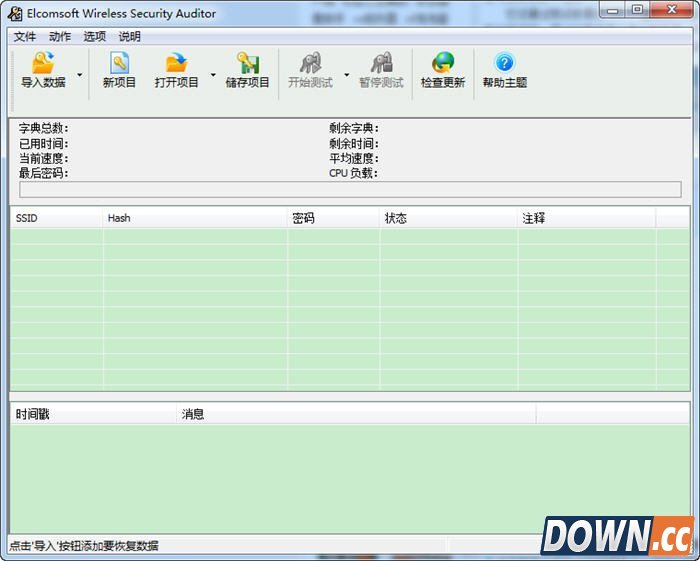700x561 pixels.
Task: Save the project with the 储存项目 icon
Action: 248,63
